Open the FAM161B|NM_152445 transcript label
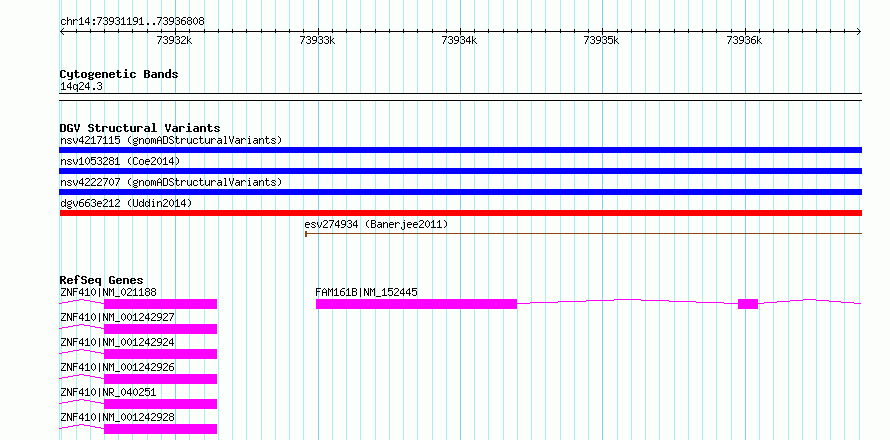Screen dimensions: 890x440 pyautogui.click(x=367, y=292)
